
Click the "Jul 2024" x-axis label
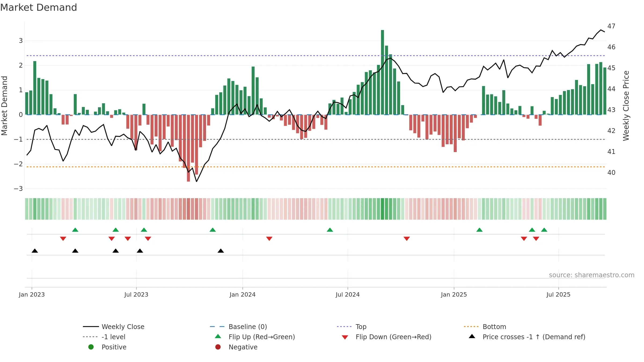pyautogui.click(x=348, y=295)
